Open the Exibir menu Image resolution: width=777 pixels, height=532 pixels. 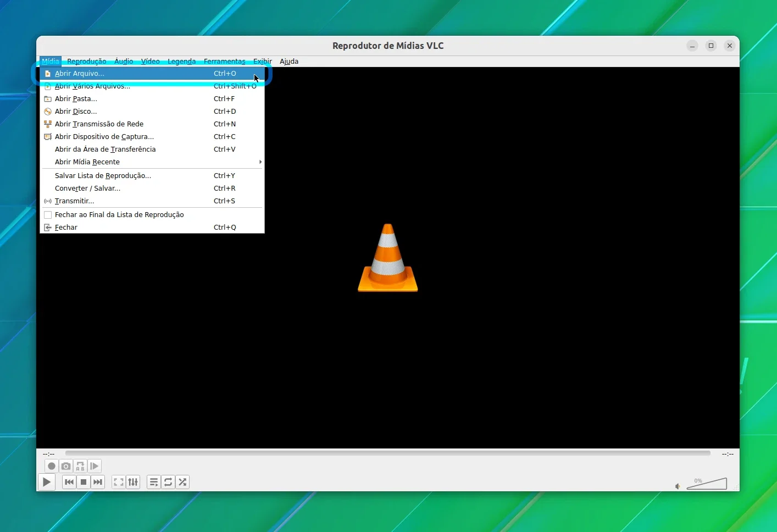(x=262, y=61)
